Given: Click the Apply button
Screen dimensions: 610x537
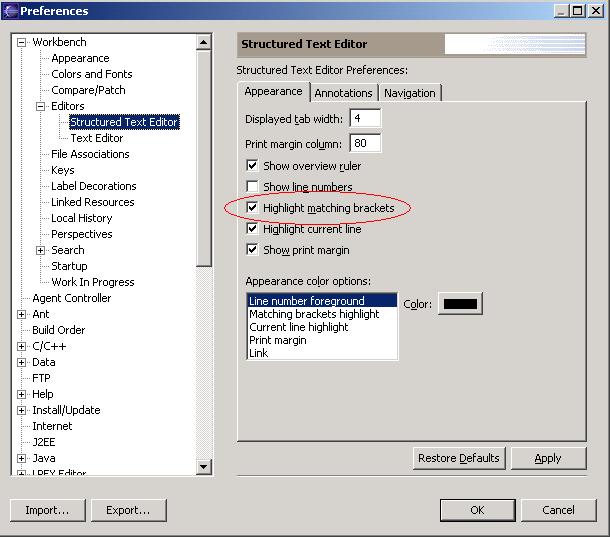Looking at the screenshot, I should [x=548, y=458].
